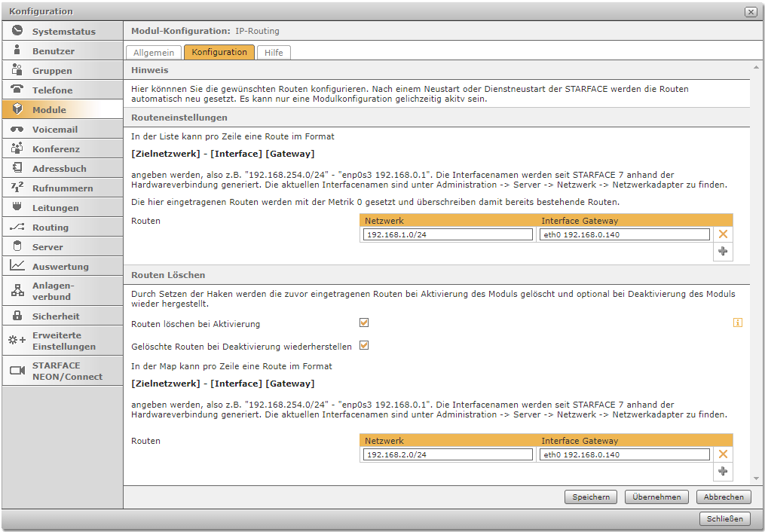The width and height of the screenshot is (765, 532).
Task: Cancel changes with Abbrechen
Action: tap(724, 497)
